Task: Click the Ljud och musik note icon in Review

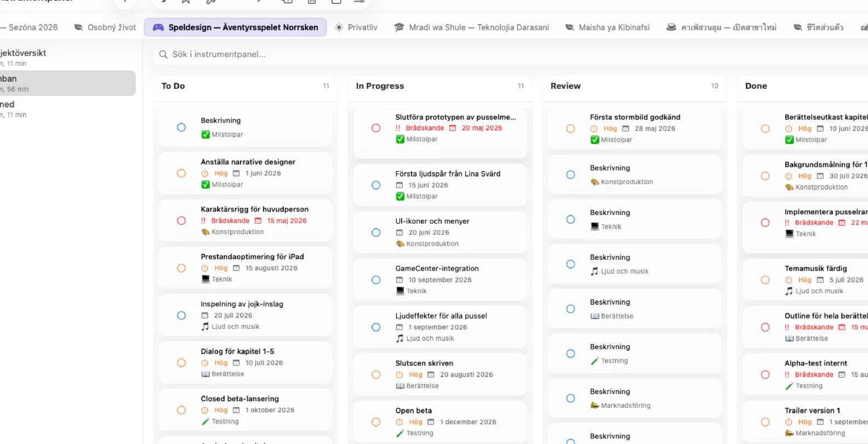Action: coord(595,271)
